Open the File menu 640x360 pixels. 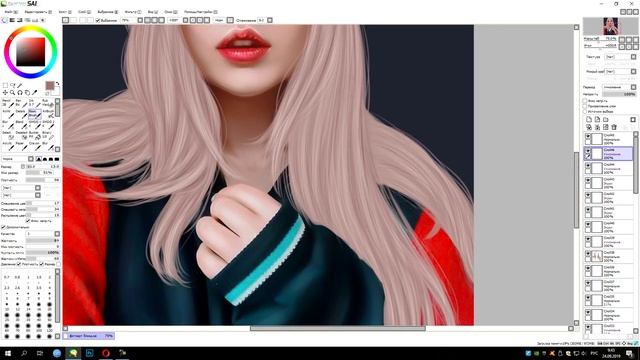(x=11, y=12)
